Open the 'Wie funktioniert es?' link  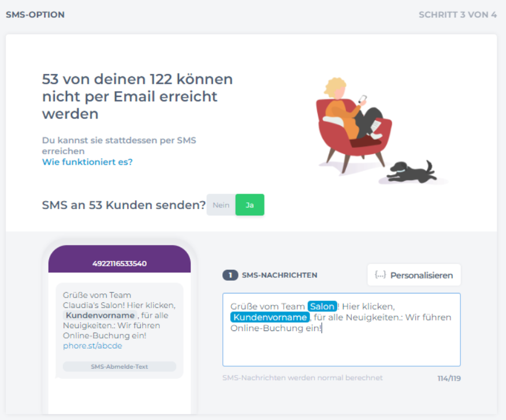[x=87, y=162]
